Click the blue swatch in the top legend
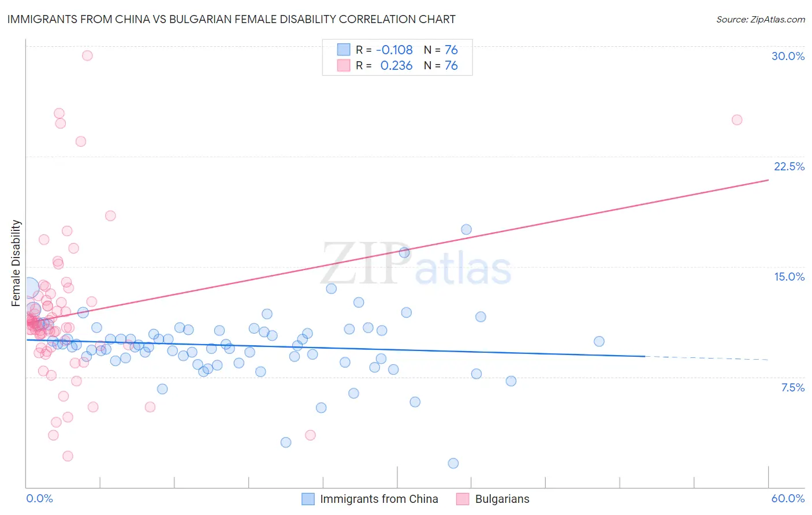This screenshot has height=515, width=812. 344,50
